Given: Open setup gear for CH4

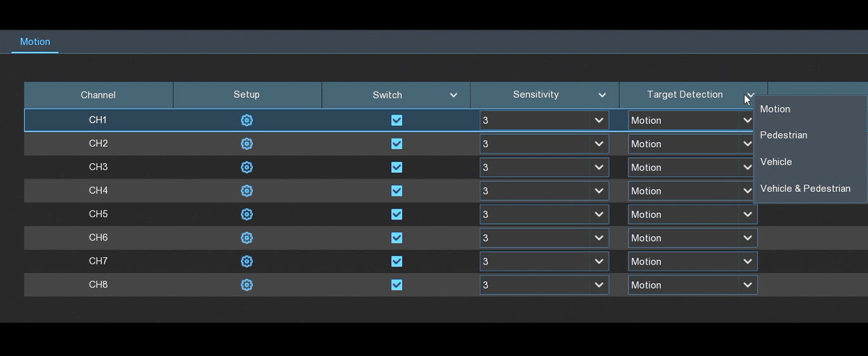Looking at the screenshot, I should point(247,191).
